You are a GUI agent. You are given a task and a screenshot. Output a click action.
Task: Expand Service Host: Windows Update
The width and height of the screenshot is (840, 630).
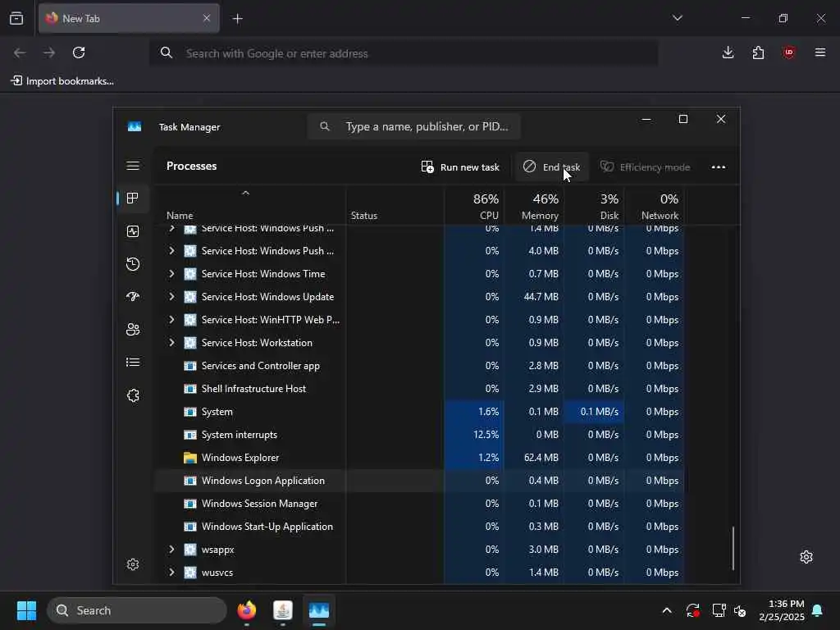(x=171, y=297)
